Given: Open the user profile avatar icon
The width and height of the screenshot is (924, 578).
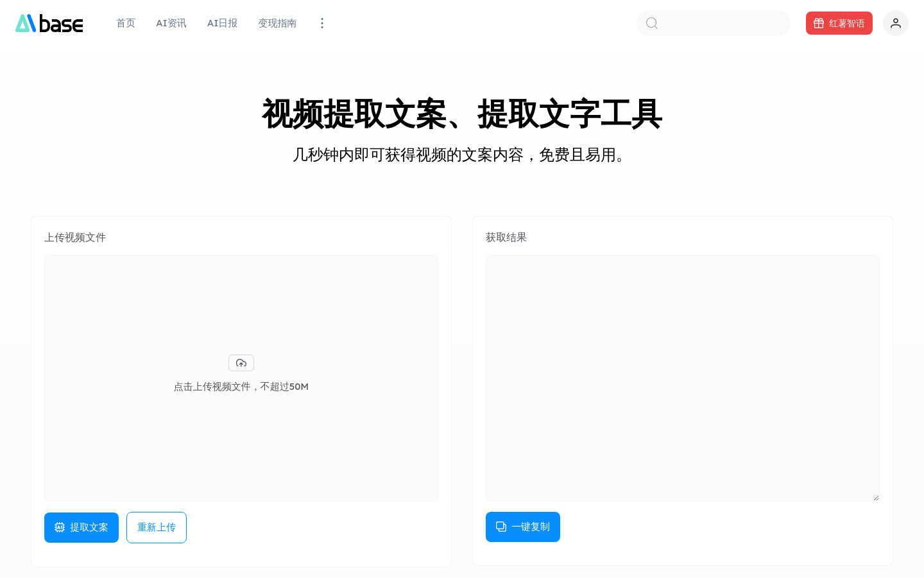Looking at the screenshot, I should pyautogui.click(x=896, y=23).
